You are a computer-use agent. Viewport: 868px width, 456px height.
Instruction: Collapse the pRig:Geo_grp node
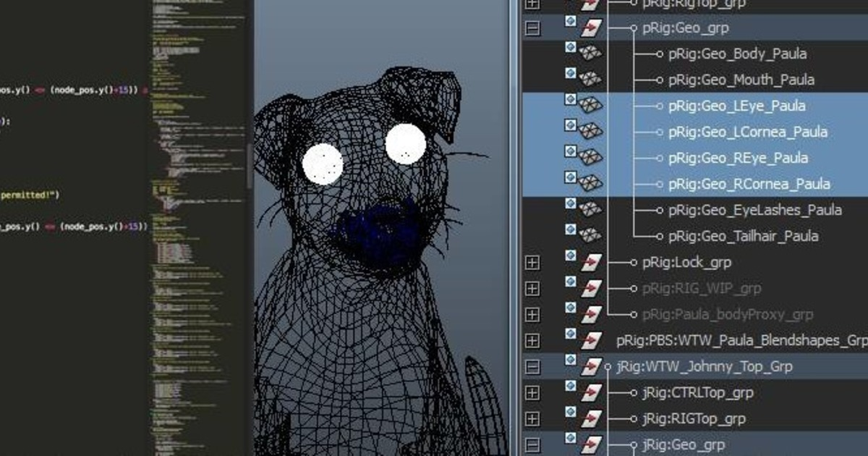click(x=532, y=28)
